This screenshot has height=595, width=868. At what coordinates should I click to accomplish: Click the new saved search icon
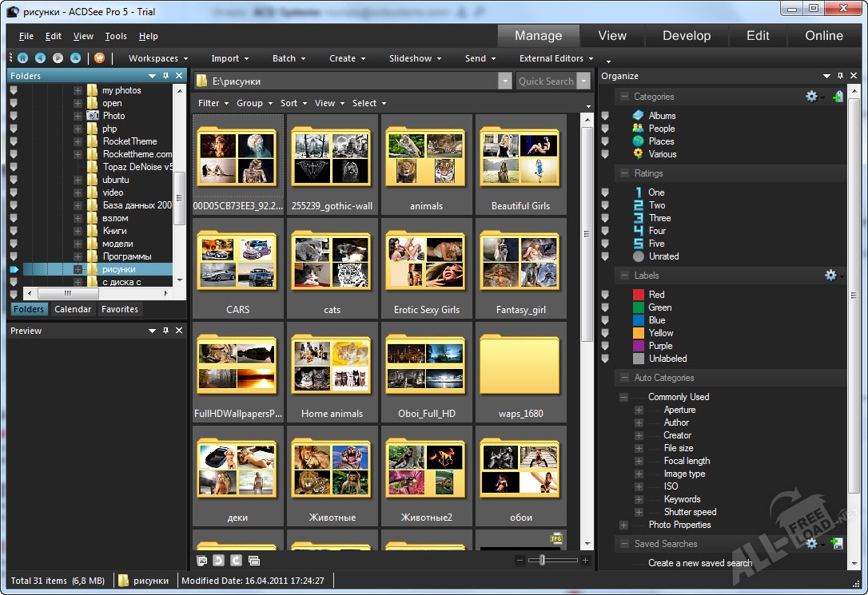coord(837,544)
